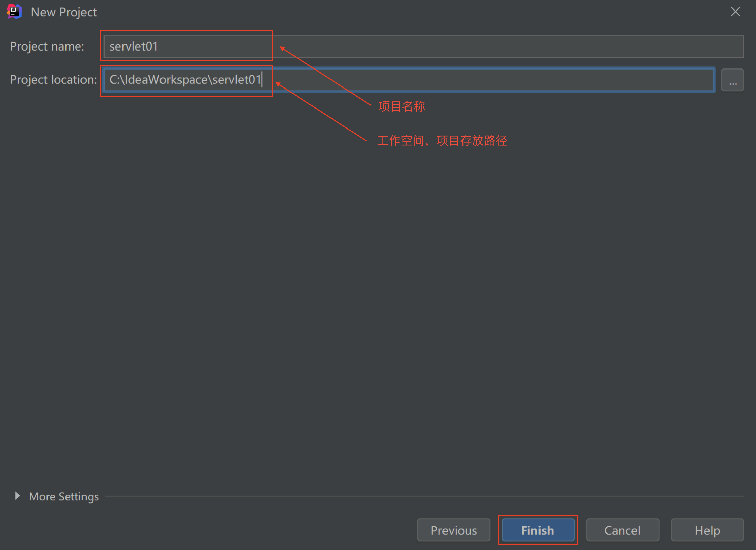The height and width of the screenshot is (550, 756).
Task: Click the "Project name:" label
Action: click(x=47, y=46)
